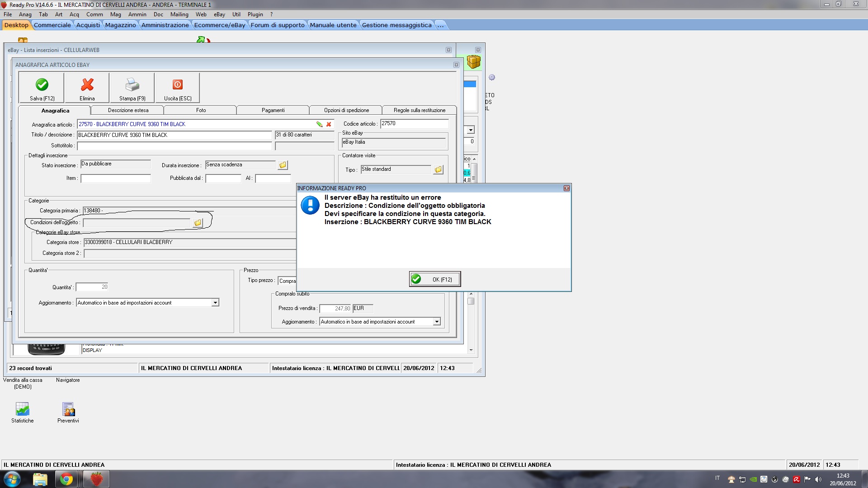
Task: Expand the Quantita' Aggiornamento dropdown
Action: (x=215, y=303)
